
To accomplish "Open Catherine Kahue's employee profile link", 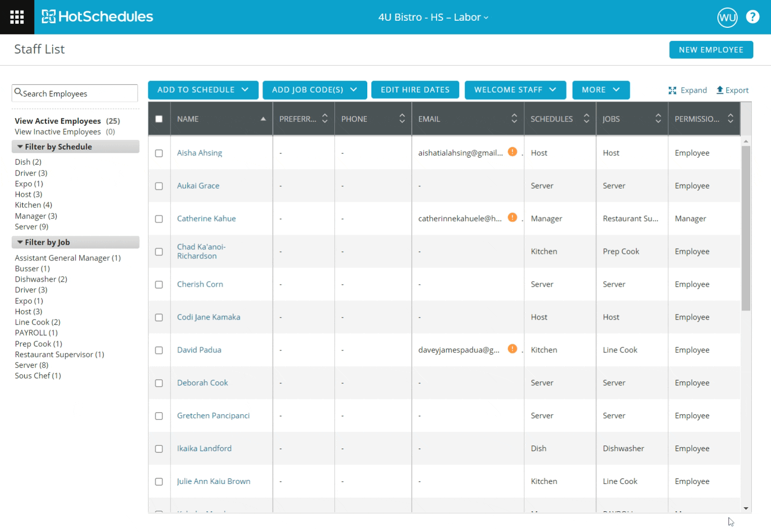I will (x=206, y=218).
